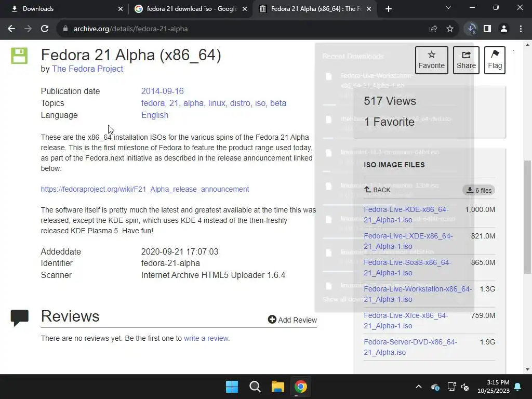Go back with the browser back arrow

(x=11, y=29)
